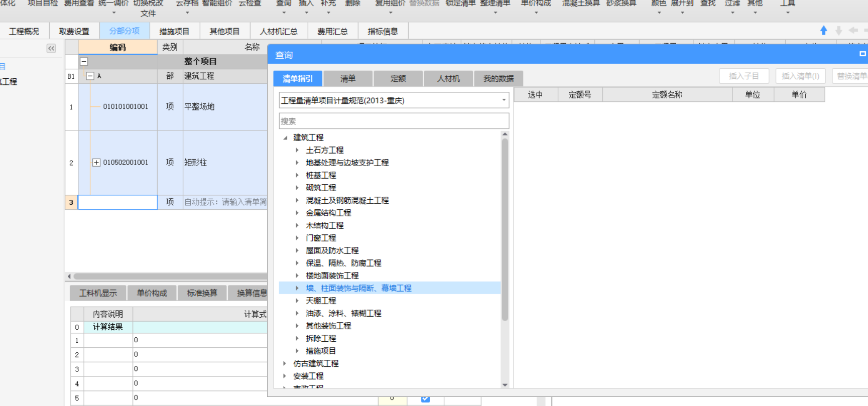
Task: Select the 清单指引 tab in the query dialog
Action: 298,79
